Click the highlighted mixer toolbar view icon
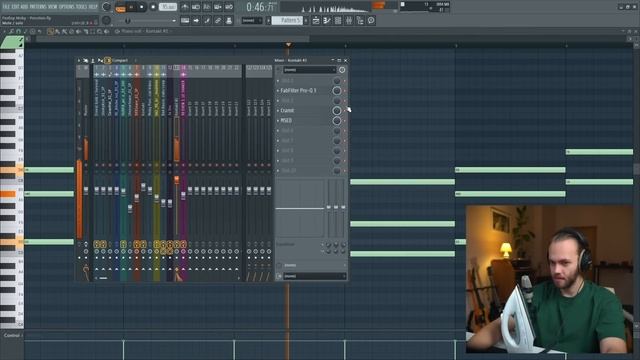The image size is (640, 360). pos(108,60)
